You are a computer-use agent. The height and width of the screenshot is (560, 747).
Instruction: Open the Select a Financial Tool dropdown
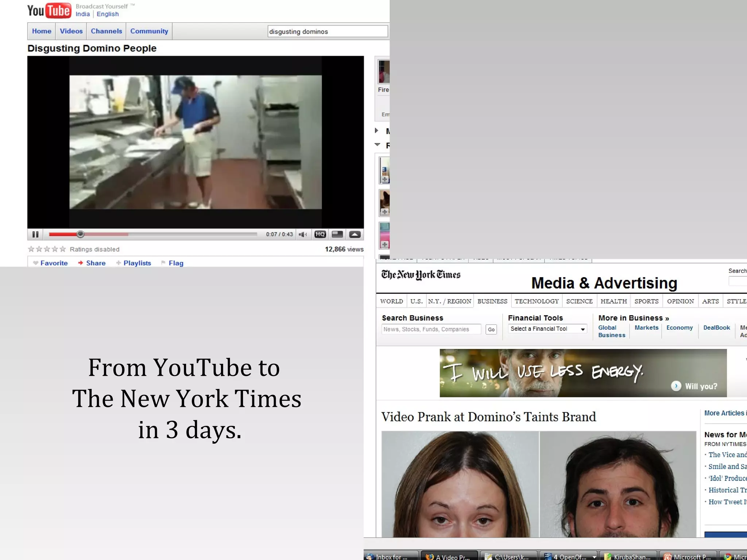coord(547,329)
